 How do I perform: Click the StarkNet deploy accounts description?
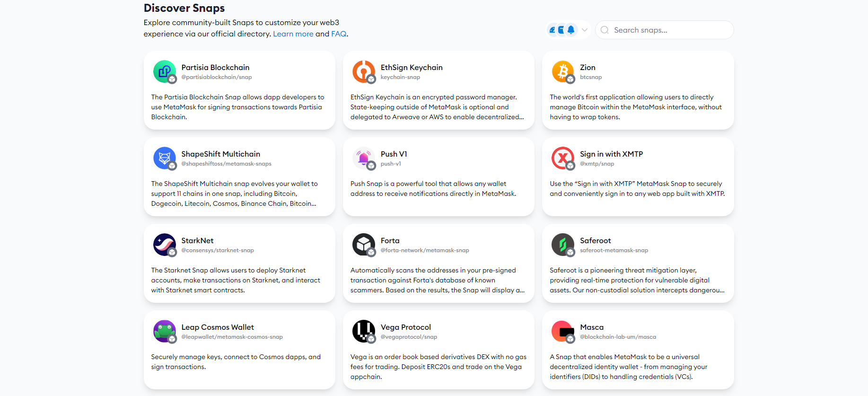(x=236, y=280)
